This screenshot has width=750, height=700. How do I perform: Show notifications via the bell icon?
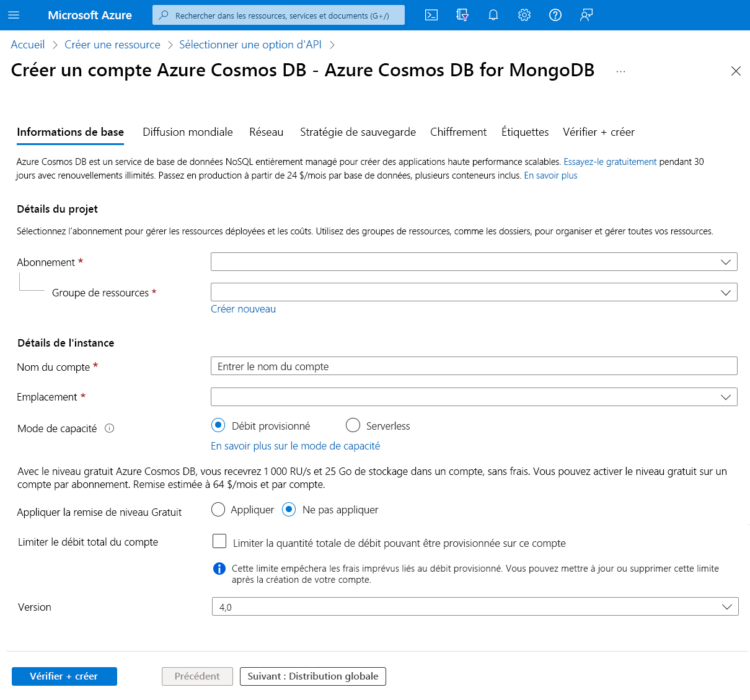493,15
